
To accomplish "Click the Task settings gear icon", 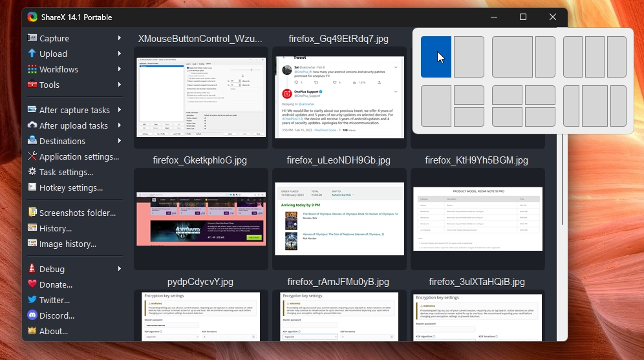I will point(32,171).
